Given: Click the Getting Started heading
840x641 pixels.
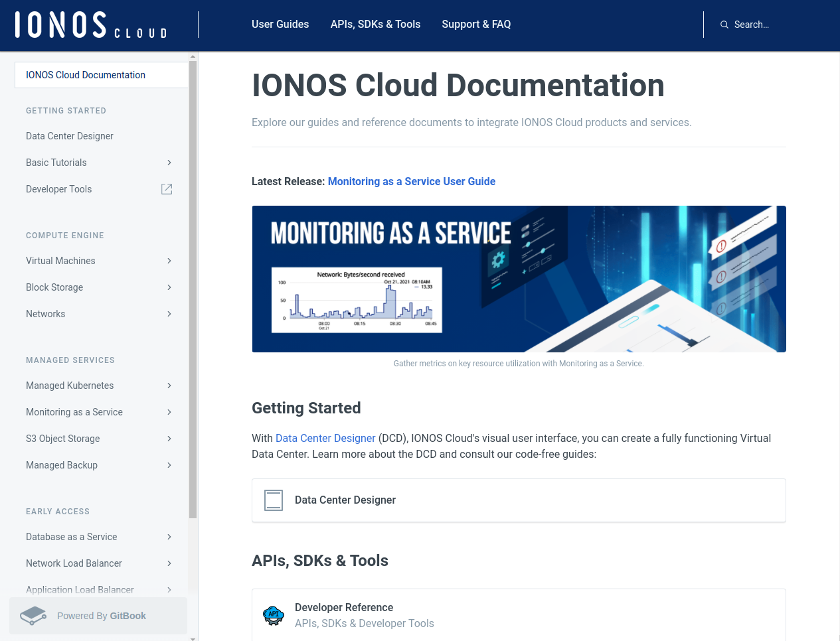Looking at the screenshot, I should tap(306, 408).
